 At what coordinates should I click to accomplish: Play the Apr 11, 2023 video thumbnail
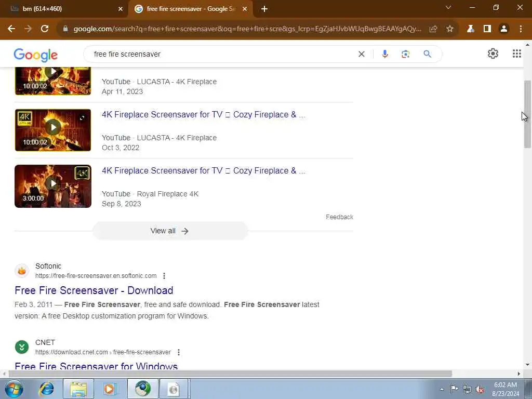point(53,81)
